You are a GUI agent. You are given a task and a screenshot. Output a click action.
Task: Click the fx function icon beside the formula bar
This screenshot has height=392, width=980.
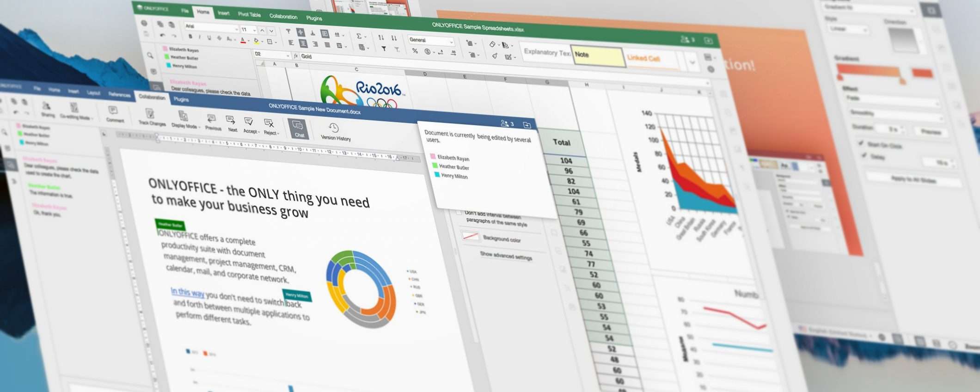296,56
